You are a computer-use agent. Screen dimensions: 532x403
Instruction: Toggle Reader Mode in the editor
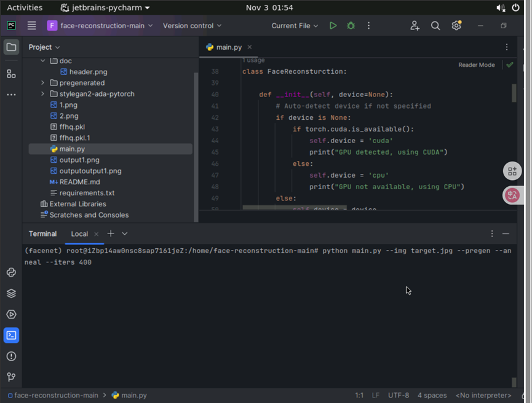coord(476,65)
